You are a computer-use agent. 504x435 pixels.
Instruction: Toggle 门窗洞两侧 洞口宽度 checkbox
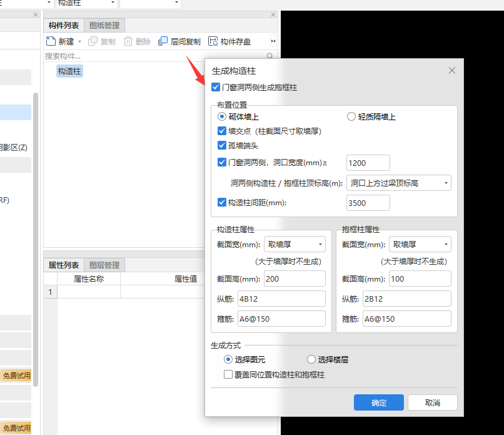point(222,162)
